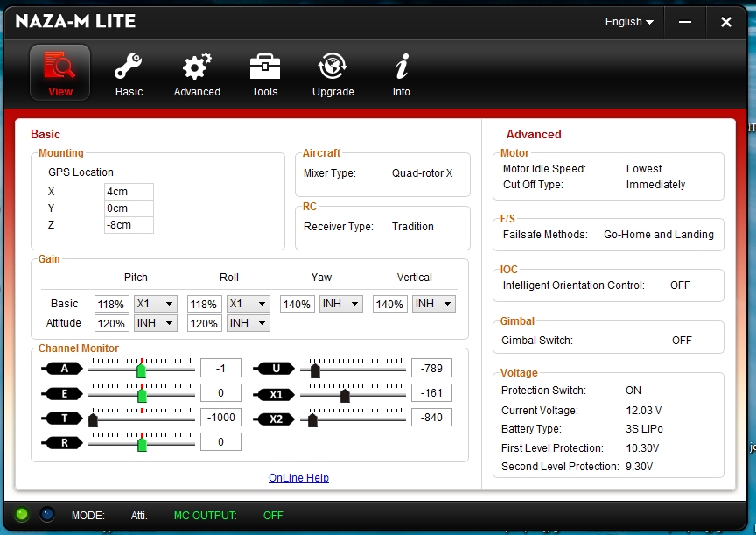
Task: Open Basic Pitch gain X1 dropdown
Action: coord(155,304)
